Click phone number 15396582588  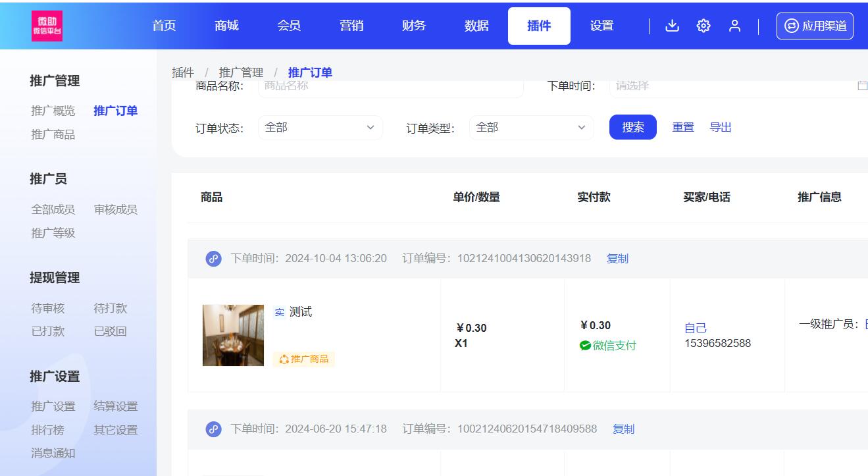click(x=718, y=343)
